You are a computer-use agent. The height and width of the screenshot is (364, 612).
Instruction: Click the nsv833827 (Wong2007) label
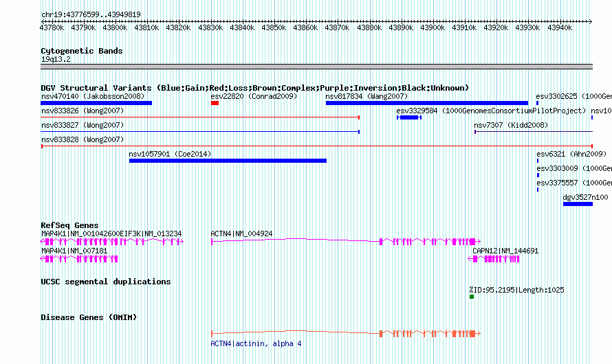pos(83,125)
